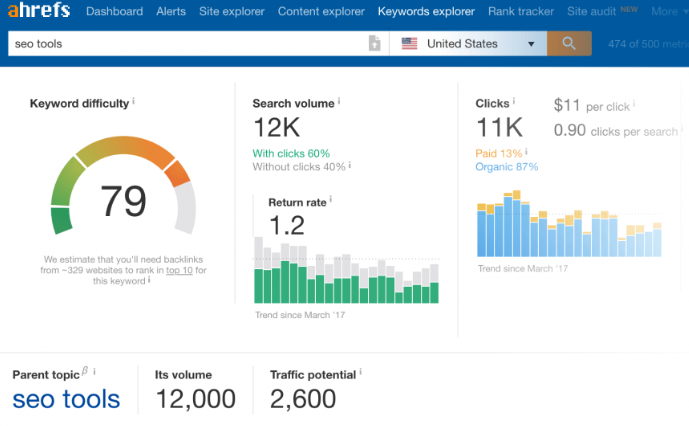Open the Dashboard menu item
Viewport: 689px width, 426px height.
[x=114, y=11]
